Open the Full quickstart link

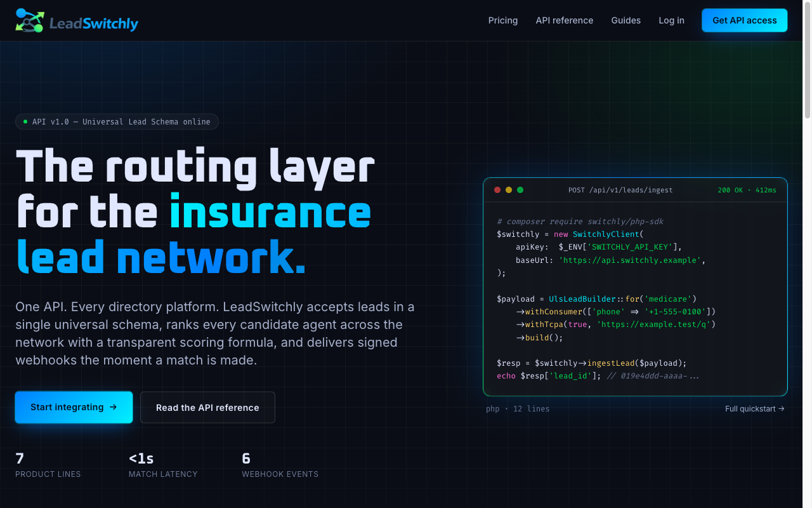pyautogui.click(x=755, y=409)
